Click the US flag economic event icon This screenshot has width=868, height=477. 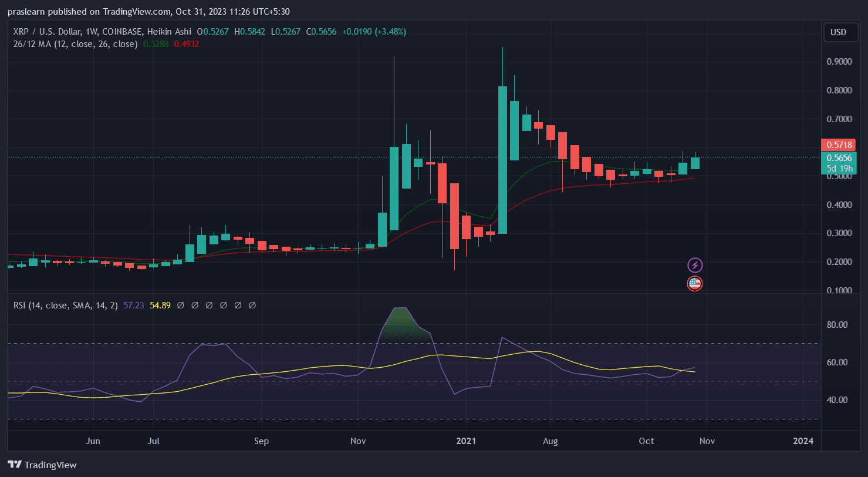pyautogui.click(x=695, y=284)
